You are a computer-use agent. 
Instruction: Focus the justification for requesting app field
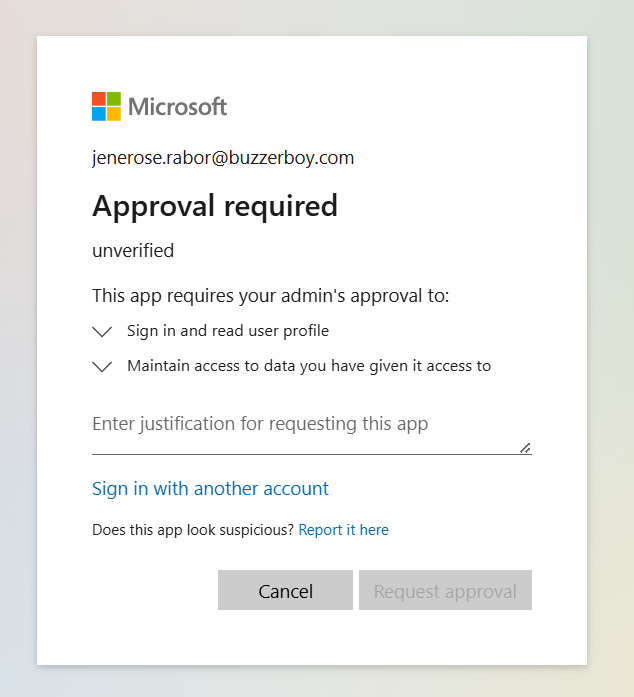(300, 425)
